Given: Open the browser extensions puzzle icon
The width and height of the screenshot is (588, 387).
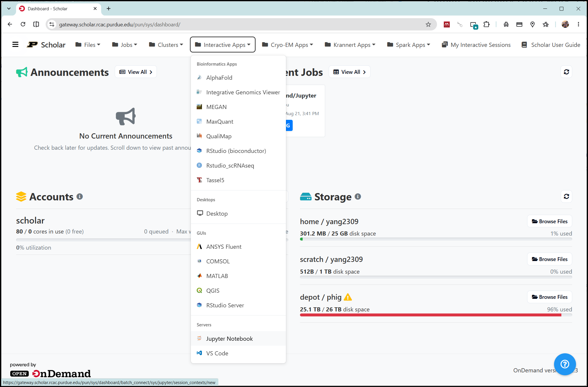Looking at the screenshot, I should click(x=486, y=24).
